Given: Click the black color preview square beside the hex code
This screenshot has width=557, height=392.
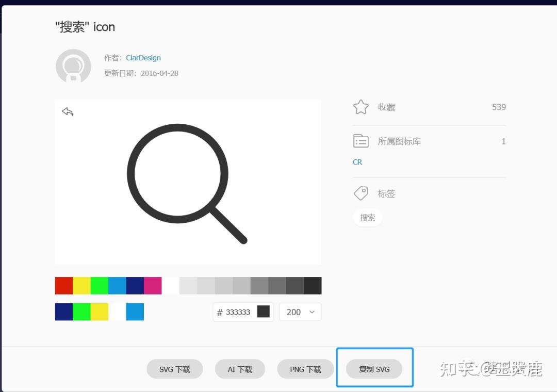Looking at the screenshot, I should pos(264,312).
